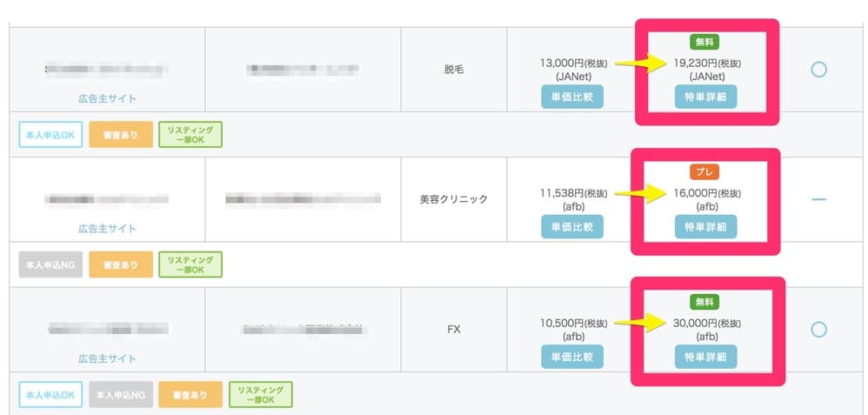Open 特単詳細 for 19,230円 JANet offer
This screenshot has height=415, width=868.
coord(706,97)
